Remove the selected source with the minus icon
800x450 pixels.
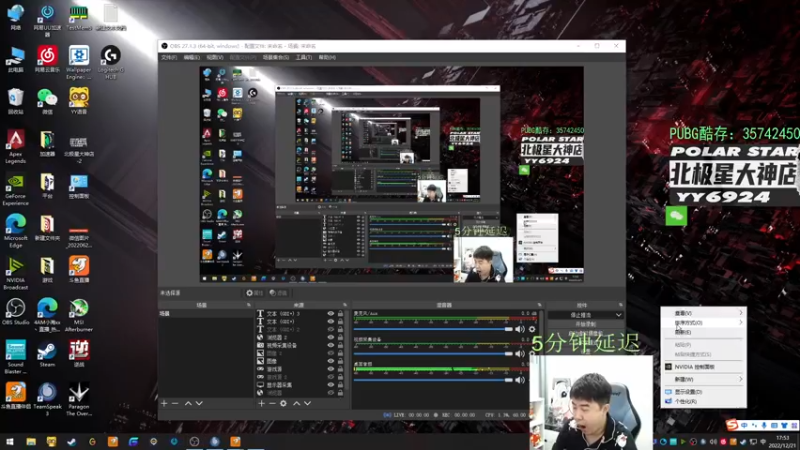pyautogui.click(x=272, y=403)
